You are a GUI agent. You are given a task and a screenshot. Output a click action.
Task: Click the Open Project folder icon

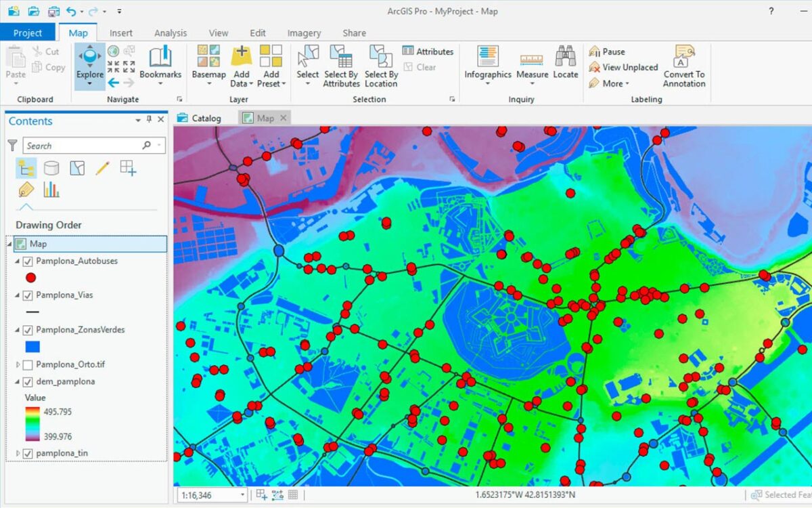pyautogui.click(x=33, y=12)
